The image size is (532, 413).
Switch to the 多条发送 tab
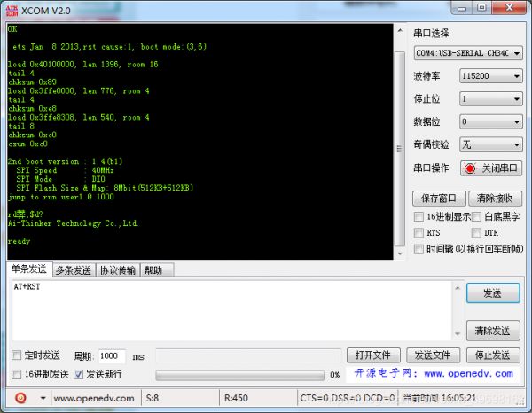(73, 270)
